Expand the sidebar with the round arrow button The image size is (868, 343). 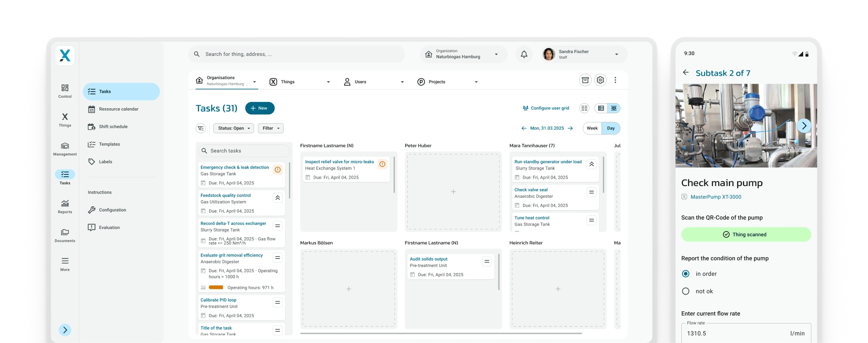coord(65,330)
